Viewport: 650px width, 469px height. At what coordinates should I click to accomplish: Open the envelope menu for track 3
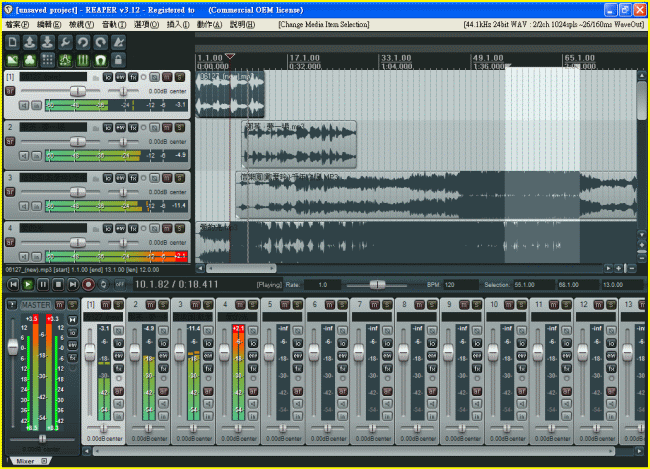(x=120, y=177)
